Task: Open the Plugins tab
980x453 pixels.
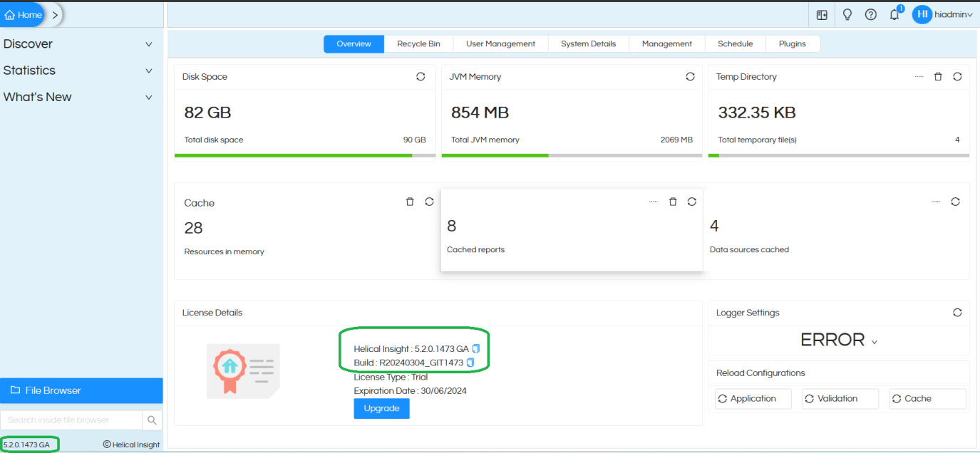Action: [792, 44]
